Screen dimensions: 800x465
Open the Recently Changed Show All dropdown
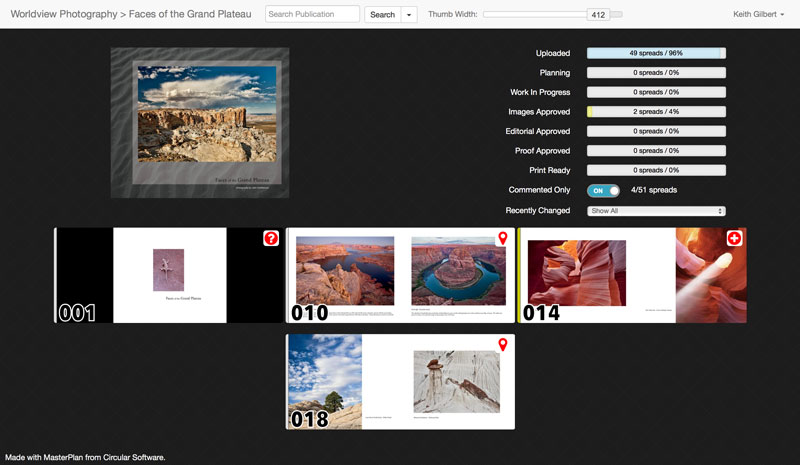pyautogui.click(x=656, y=211)
